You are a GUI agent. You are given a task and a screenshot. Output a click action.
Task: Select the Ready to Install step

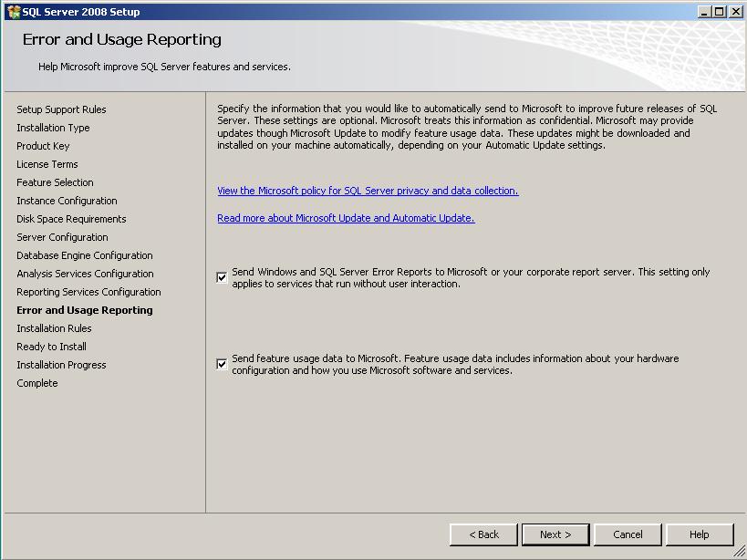(x=51, y=347)
